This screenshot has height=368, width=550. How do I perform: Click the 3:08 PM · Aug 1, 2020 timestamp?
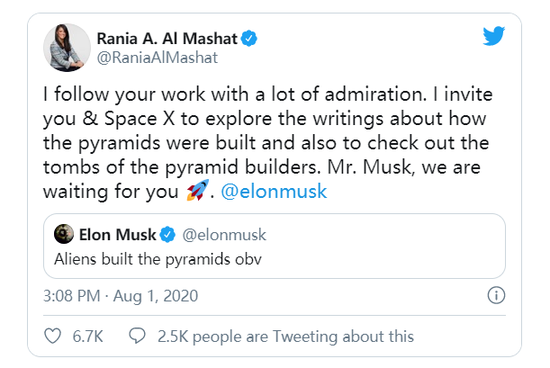(x=121, y=296)
